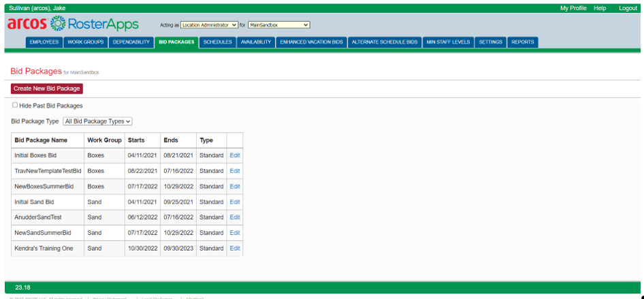Screen dimensions: 644x299
Task: Open the Bid Package Type dropdown
Action: (97, 121)
